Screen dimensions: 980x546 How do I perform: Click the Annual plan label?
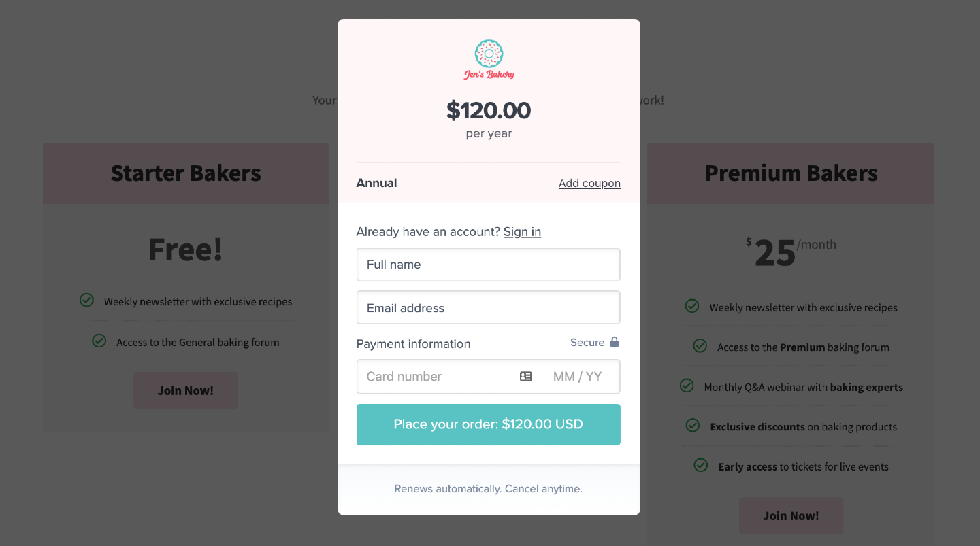pyautogui.click(x=376, y=183)
